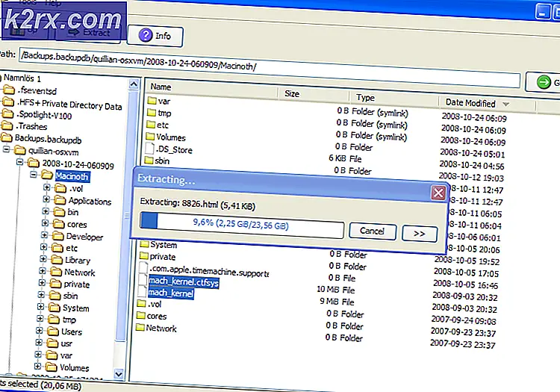Expand details with the >> button

click(420, 234)
